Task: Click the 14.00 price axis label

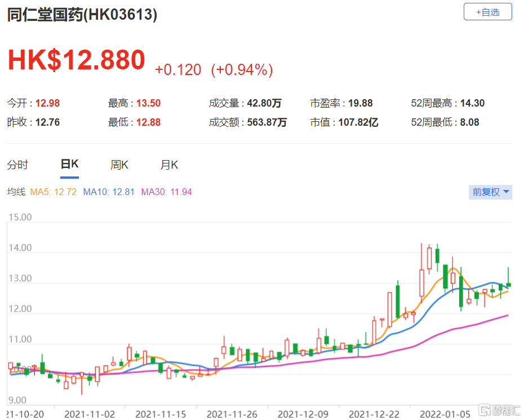Action: 20,247
